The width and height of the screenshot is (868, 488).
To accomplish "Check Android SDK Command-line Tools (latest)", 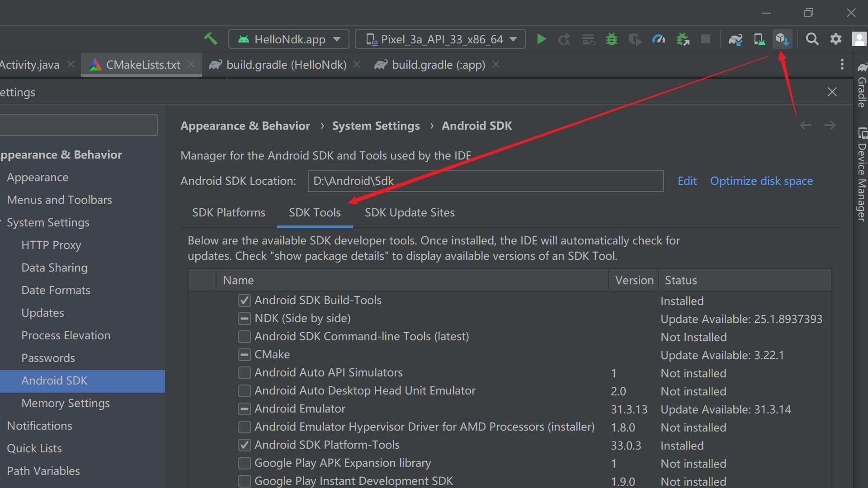I will pyautogui.click(x=245, y=337).
